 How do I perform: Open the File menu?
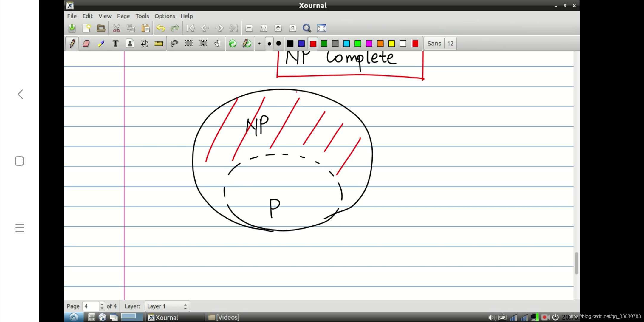[x=72, y=16]
